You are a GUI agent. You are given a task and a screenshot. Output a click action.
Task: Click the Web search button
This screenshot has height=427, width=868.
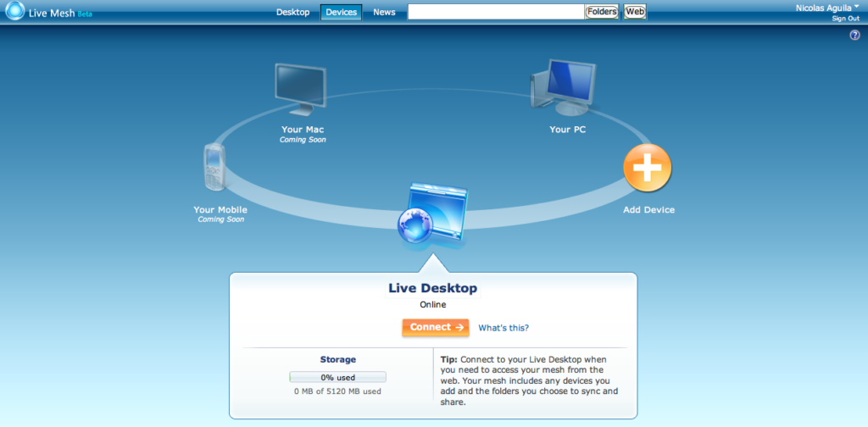[x=635, y=12]
